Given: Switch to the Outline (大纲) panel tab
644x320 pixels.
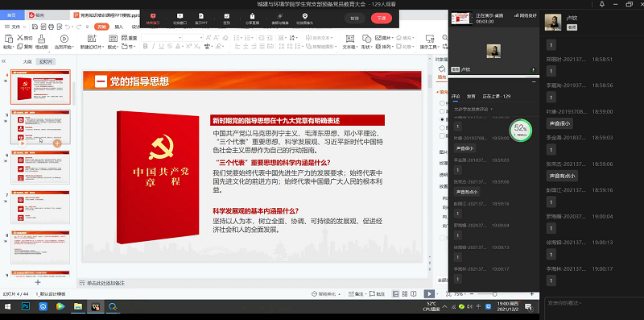Looking at the screenshot, I should click(x=27, y=62).
